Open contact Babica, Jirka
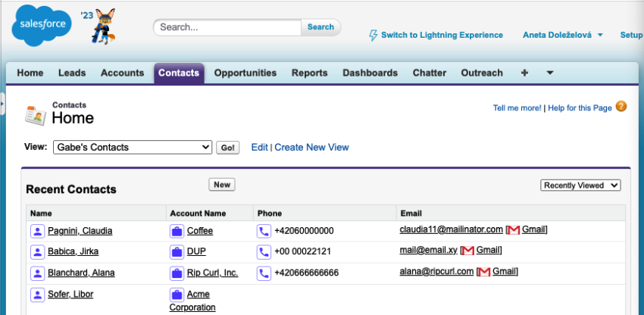Viewport: 644px width, 315px height. click(73, 251)
